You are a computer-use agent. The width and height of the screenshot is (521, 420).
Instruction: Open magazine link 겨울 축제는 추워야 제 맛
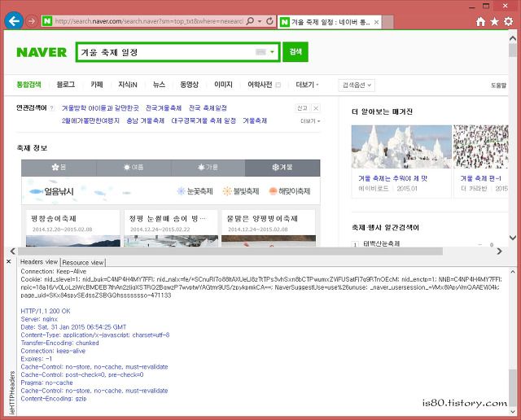click(x=392, y=178)
